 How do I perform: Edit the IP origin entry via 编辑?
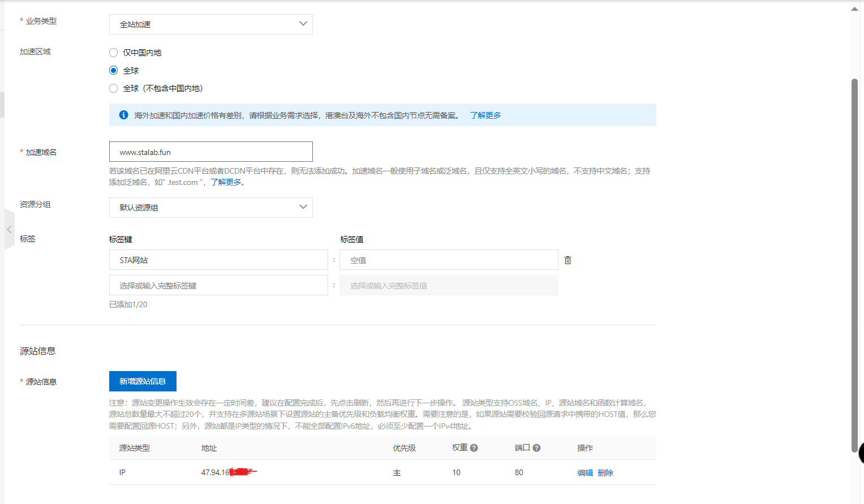[585, 473]
